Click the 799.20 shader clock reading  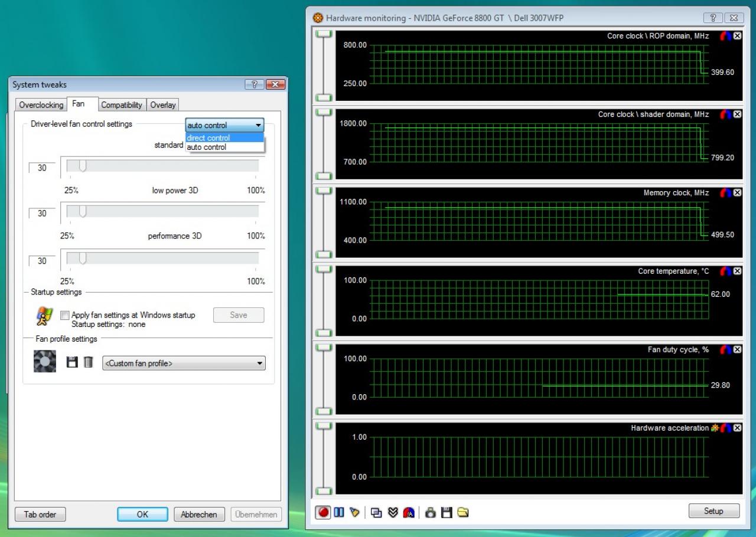tap(722, 158)
